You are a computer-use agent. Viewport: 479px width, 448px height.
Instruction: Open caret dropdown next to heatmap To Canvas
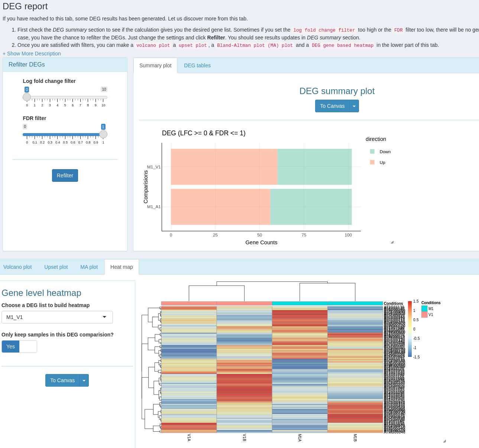point(84,380)
